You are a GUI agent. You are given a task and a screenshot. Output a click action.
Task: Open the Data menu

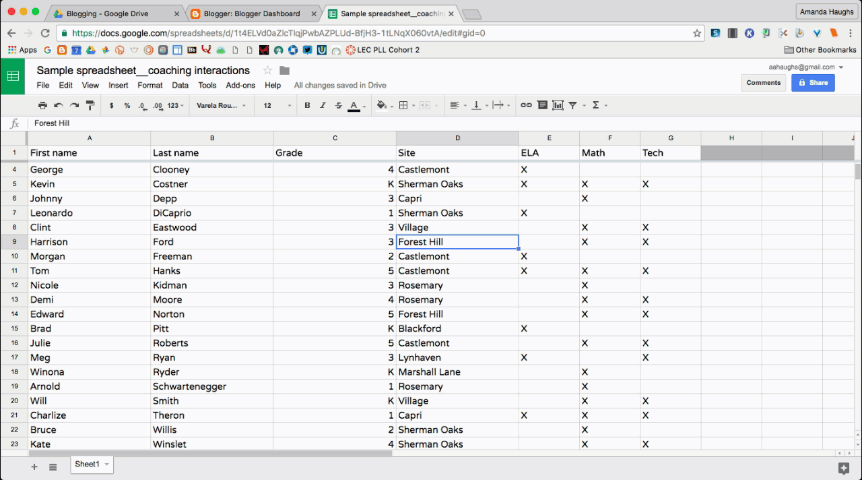click(180, 85)
